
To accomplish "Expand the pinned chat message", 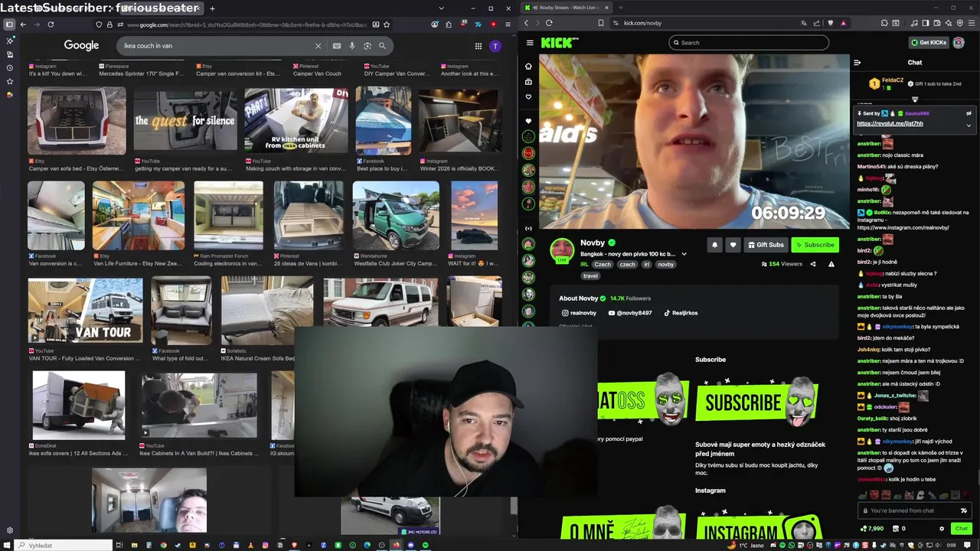I will [969, 125].
